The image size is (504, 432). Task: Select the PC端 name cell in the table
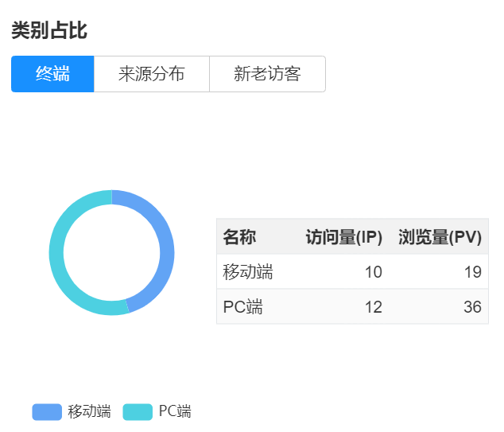(243, 307)
